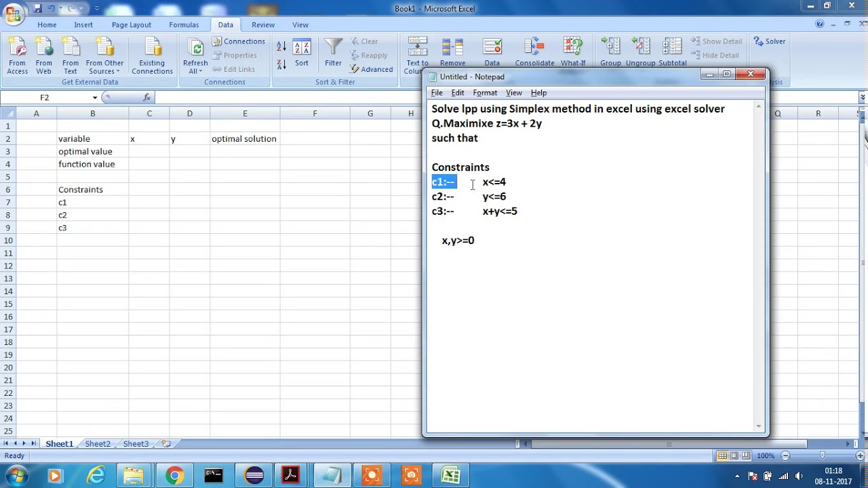Click Normal view button in status bar
The height and width of the screenshot is (488, 868).
click(723, 455)
